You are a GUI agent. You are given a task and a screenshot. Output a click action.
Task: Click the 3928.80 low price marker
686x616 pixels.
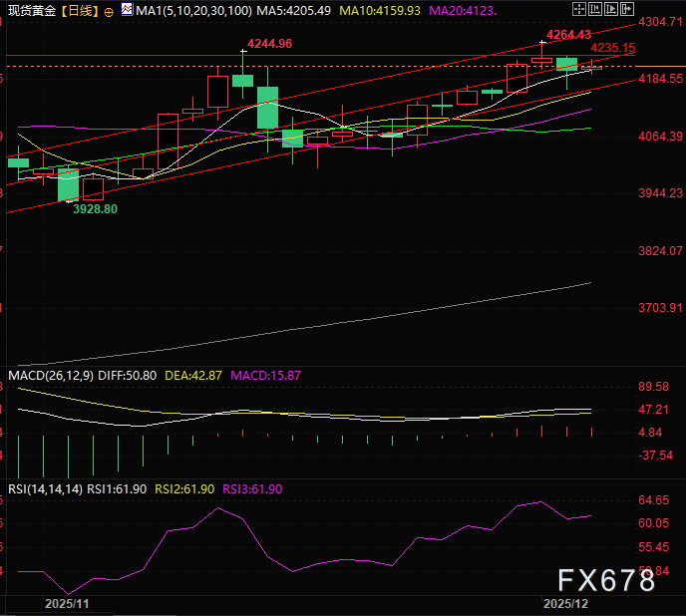pyautogui.click(x=94, y=208)
